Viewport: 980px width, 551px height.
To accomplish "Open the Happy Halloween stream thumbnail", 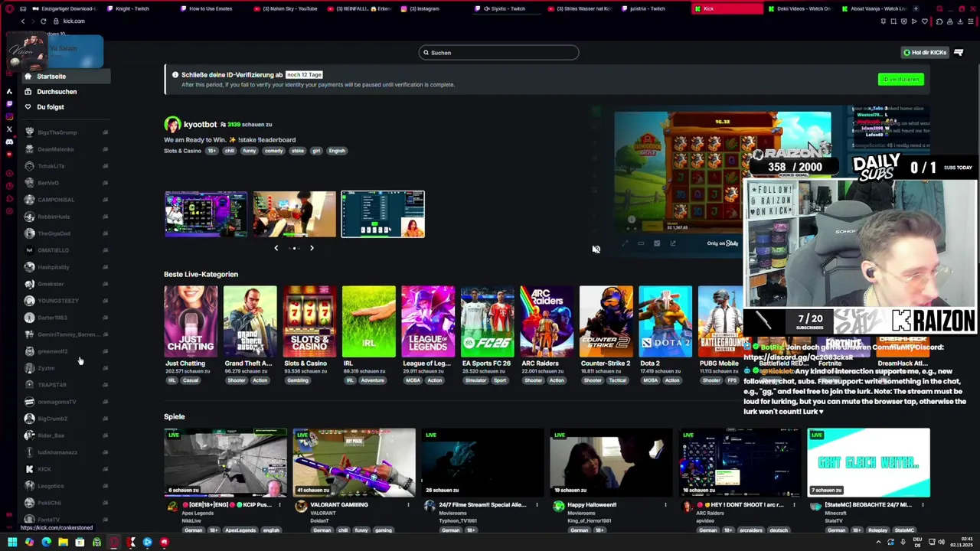I will (x=611, y=463).
